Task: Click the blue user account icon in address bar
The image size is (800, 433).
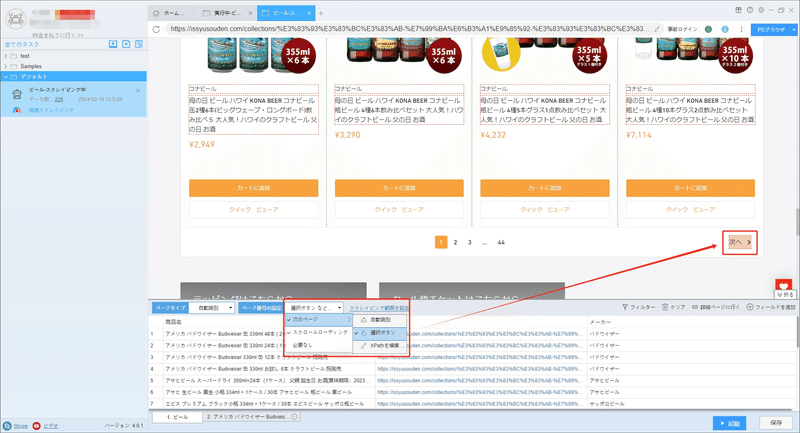Action: click(724, 29)
